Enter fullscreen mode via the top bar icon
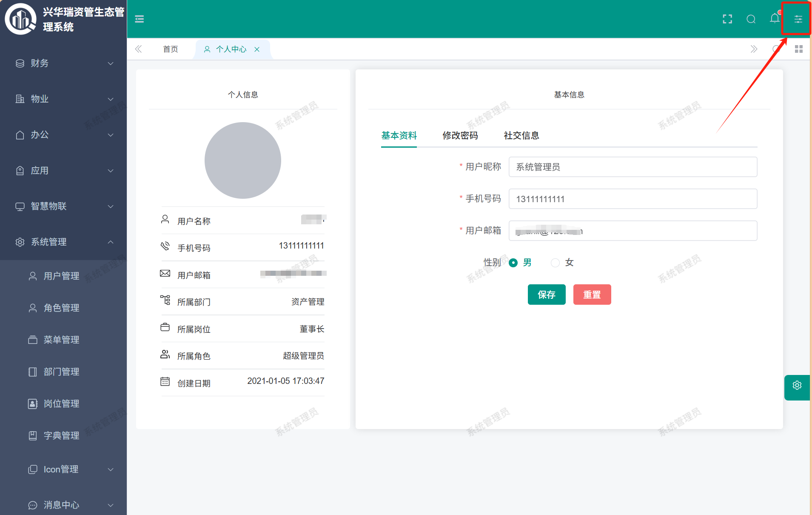Viewport: 812px width, 515px height. coord(727,19)
